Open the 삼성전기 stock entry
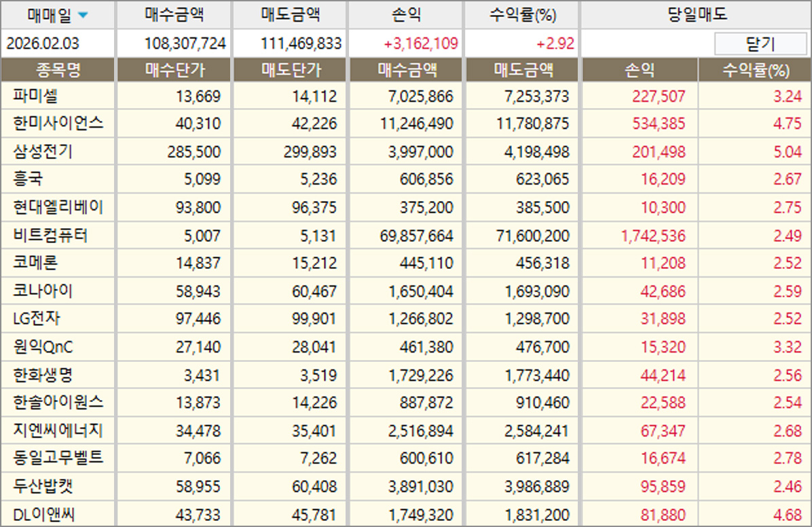The width and height of the screenshot is (812, 527). [42, 151]
